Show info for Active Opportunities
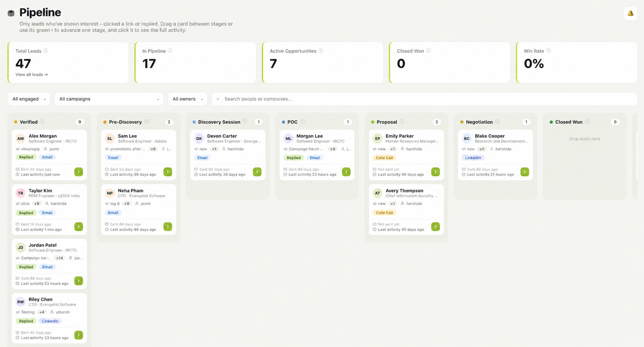The image size is (644, 347). click(321, 50)
